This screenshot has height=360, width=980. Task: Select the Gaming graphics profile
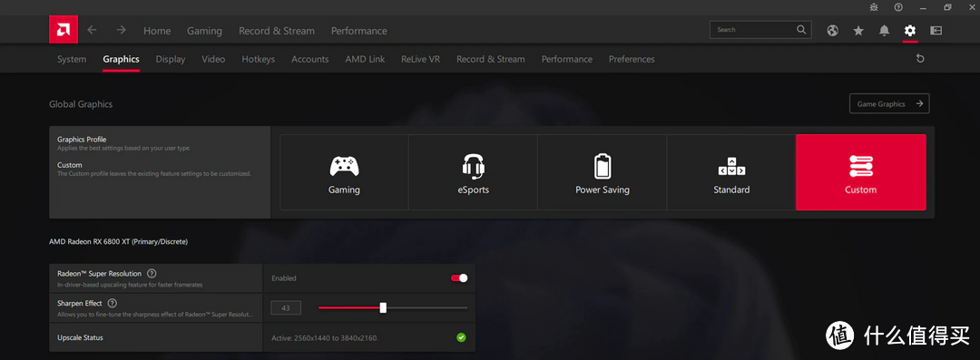[x=345, y=172]
